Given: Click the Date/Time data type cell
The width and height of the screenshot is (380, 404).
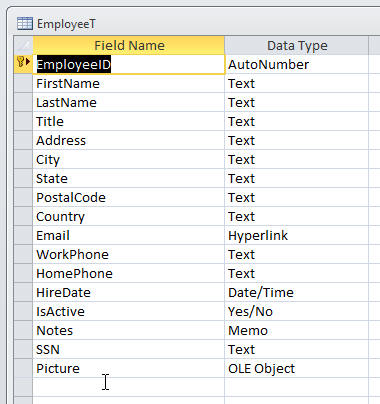Looking at the screenshot, I should 297,292.
